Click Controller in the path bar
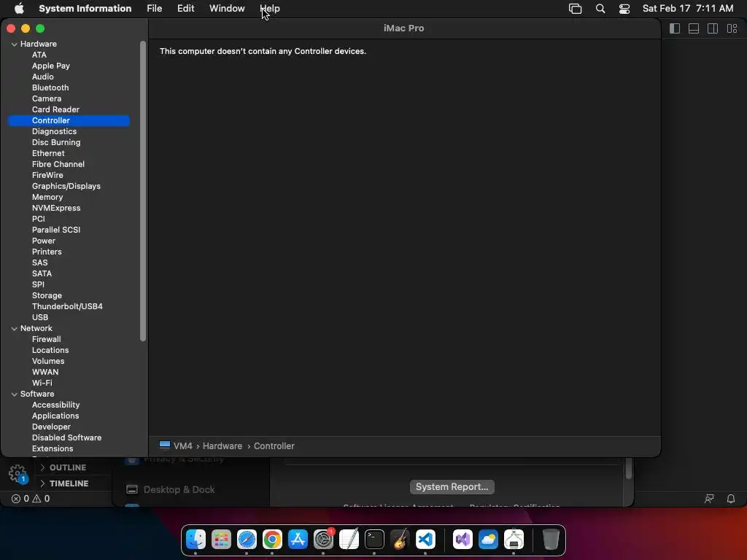This screenshot has height=560, width=747. click(274, 446)
